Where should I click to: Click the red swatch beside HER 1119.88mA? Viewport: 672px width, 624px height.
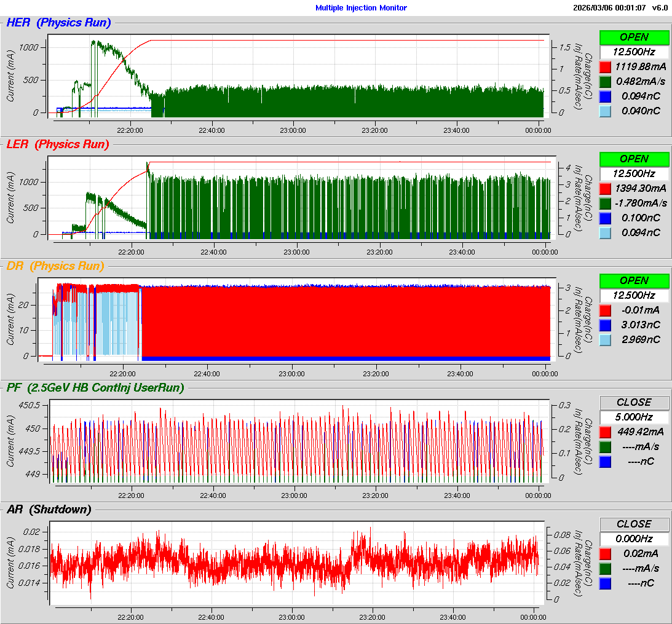pos(605,66)
